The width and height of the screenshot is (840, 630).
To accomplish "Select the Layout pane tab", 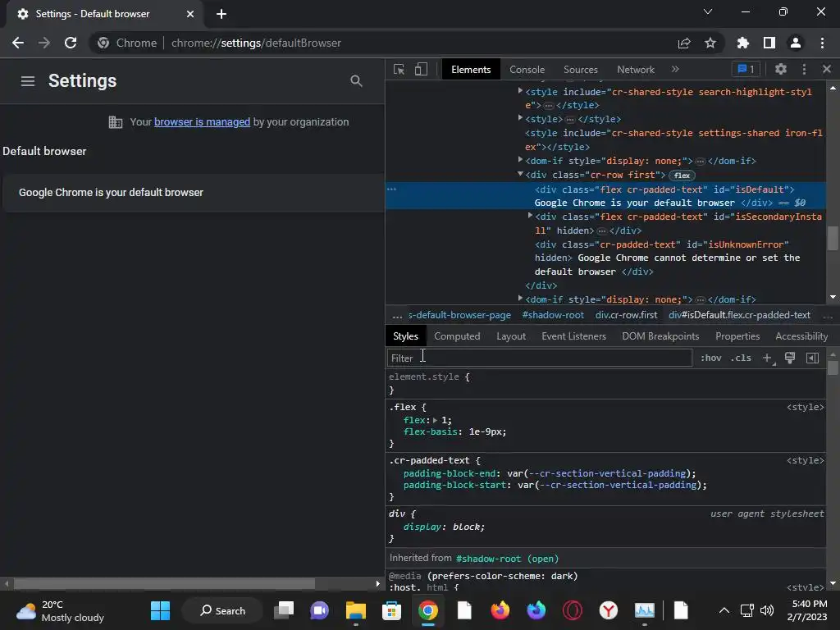I will pyautogui.click(x=510, y=336).
